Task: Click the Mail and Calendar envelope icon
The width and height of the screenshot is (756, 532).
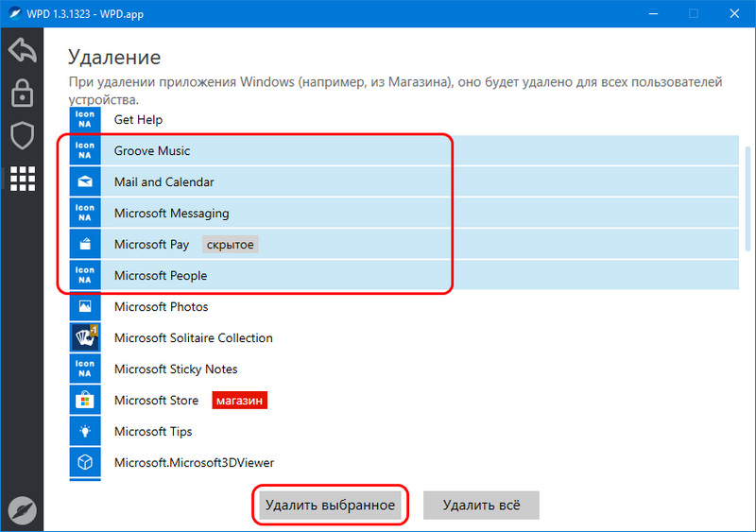Action: pyautogui.click(x=85, y=181)
